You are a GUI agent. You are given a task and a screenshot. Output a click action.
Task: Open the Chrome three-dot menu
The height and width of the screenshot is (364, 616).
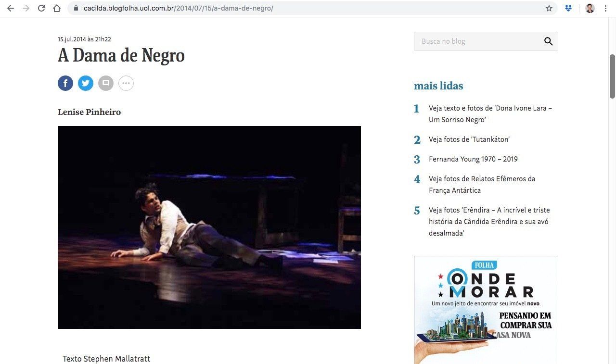(x=605, y=8)
